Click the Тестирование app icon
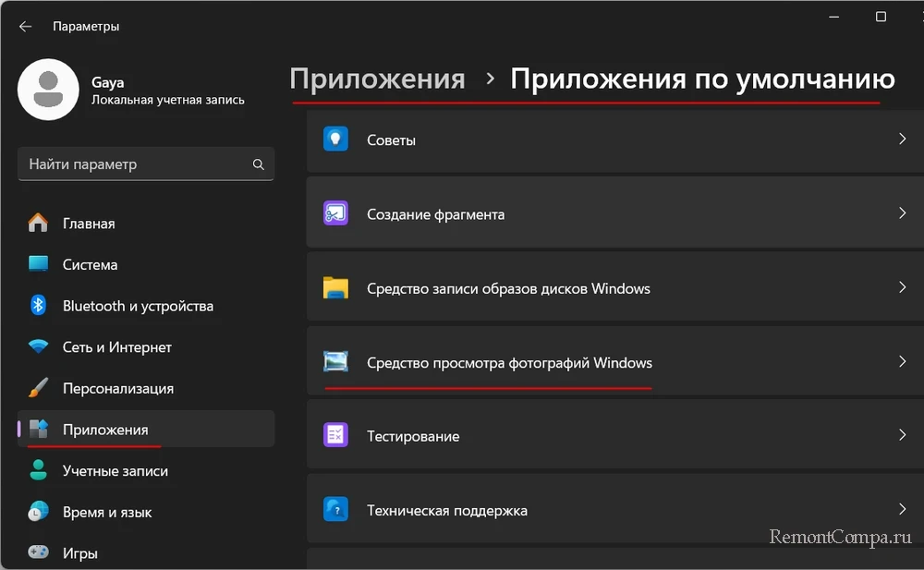 pos(334,435)
